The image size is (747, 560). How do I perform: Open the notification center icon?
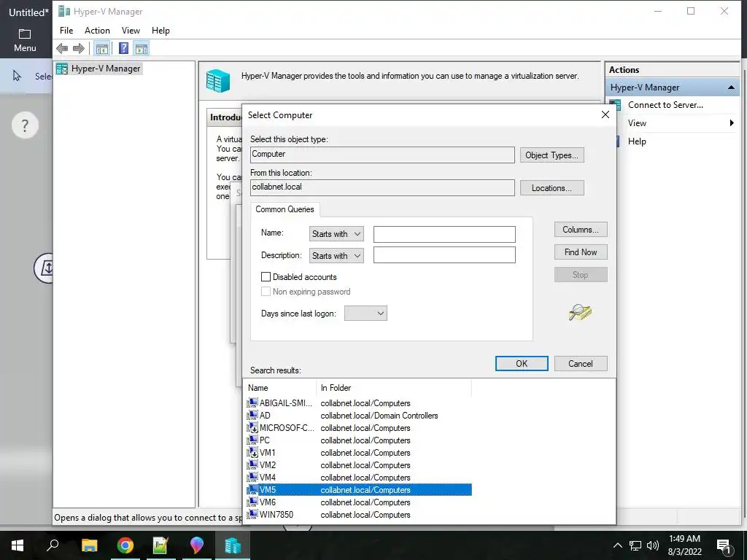724,545
